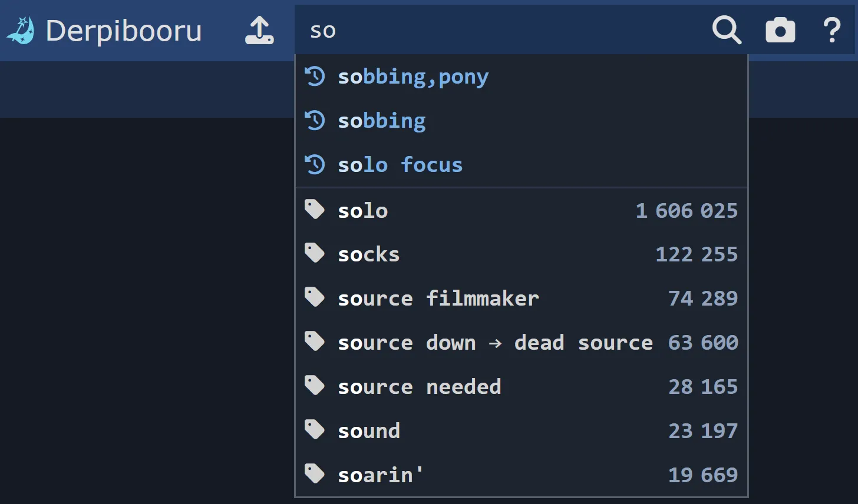Click the tag icon next to socks
The image size is (858, 504).
pyautogui.click(x=314, y=253)
